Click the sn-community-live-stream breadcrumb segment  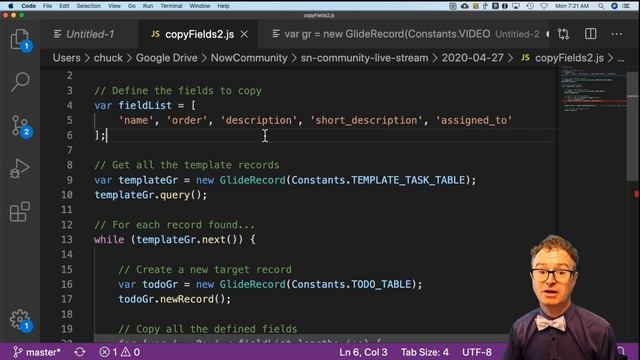click(364, 58)
